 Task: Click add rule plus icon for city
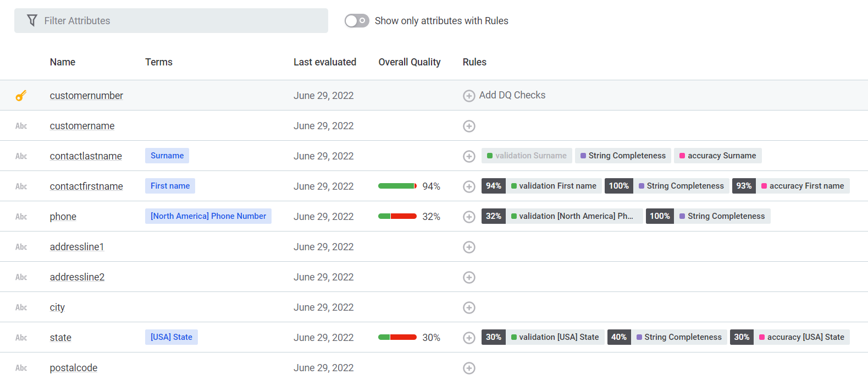(469, 307)
